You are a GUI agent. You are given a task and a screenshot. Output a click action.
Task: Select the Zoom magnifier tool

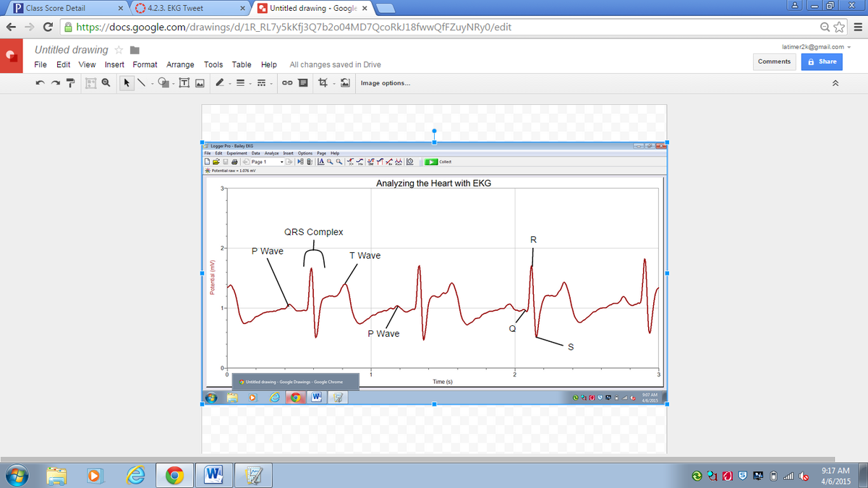click(106, 83)
